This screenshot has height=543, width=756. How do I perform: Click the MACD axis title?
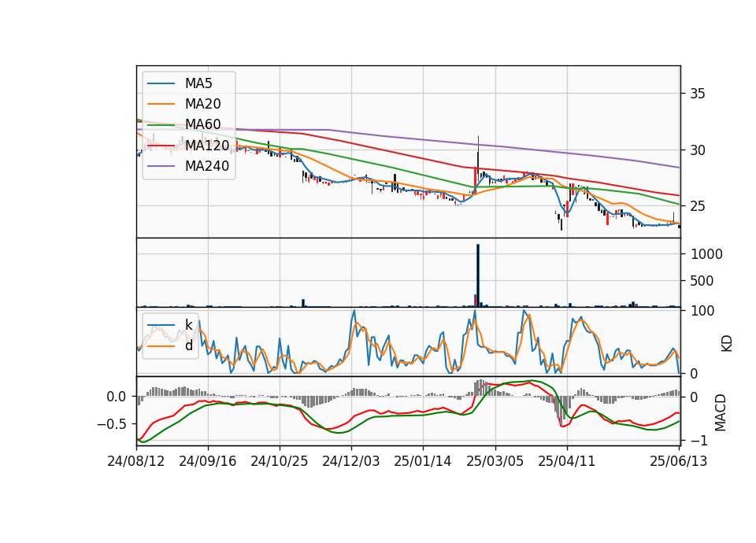click(x=721, y=412)
